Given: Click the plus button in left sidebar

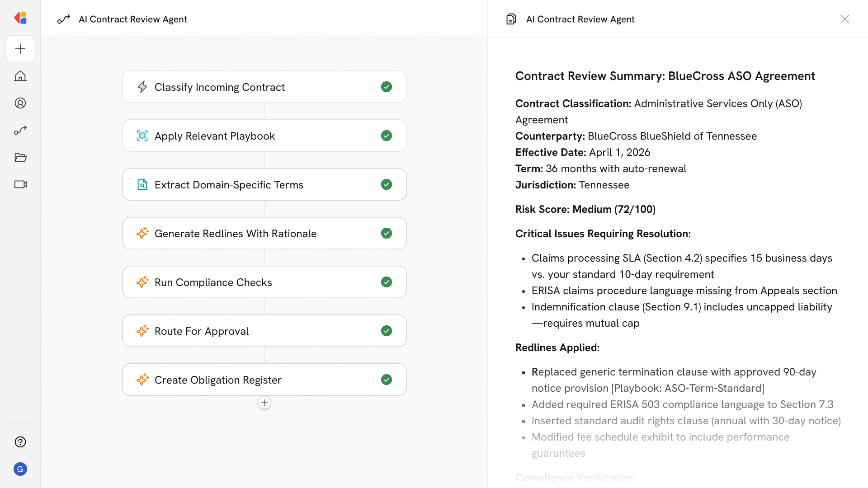Looking at the screenshot, I should click(20, 49).
